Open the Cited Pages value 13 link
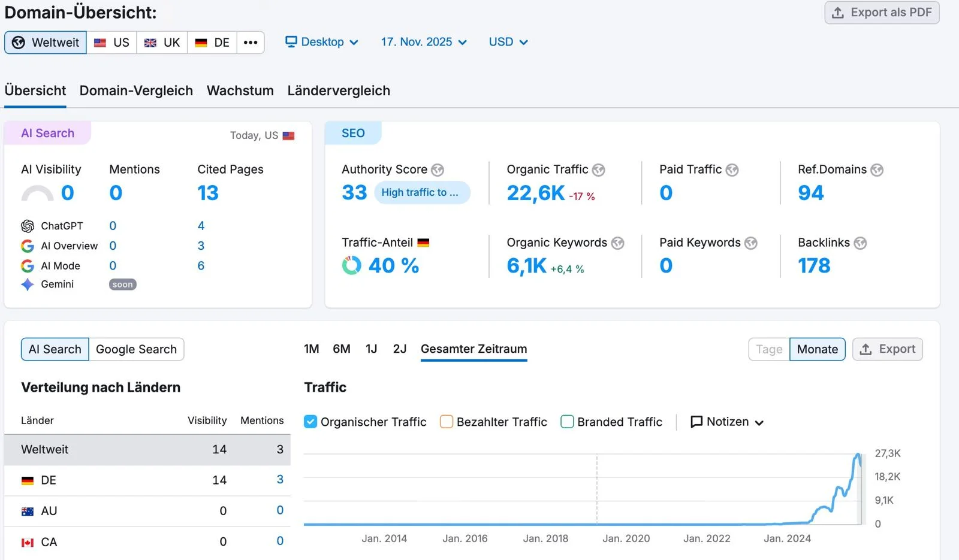The image size is (959, 560). pyautogui.click(x=208, y=193)
